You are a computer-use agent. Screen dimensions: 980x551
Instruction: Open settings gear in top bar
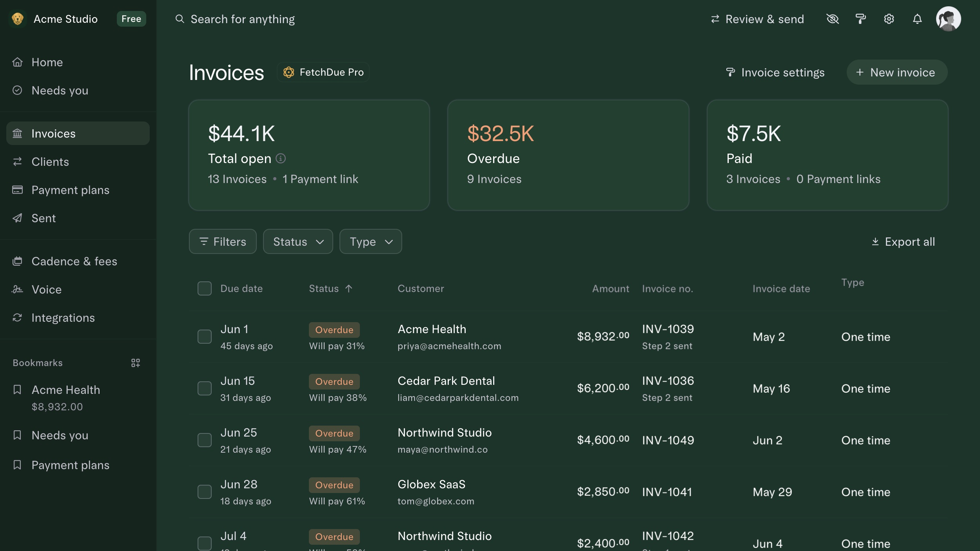[889, 19]
